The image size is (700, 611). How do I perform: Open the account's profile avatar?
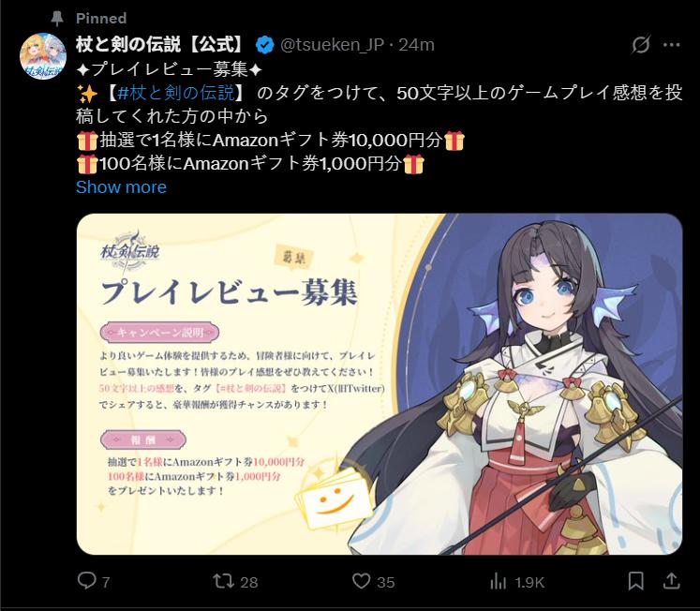point(43,56)
